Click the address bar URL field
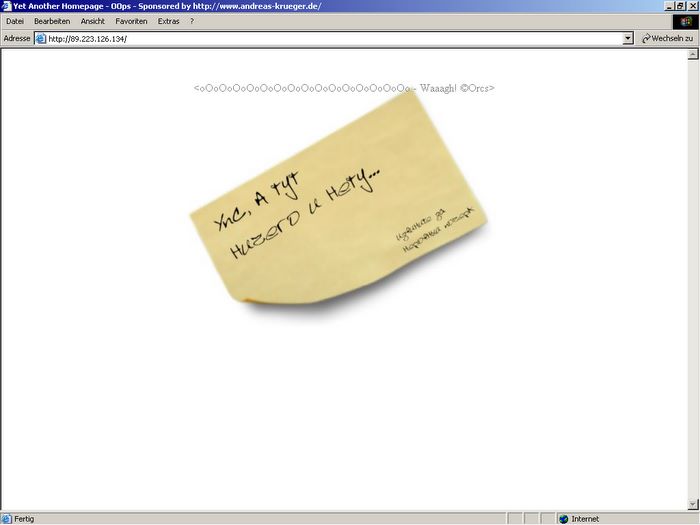The width and height of the screenshot is (700, 525). 330,38
